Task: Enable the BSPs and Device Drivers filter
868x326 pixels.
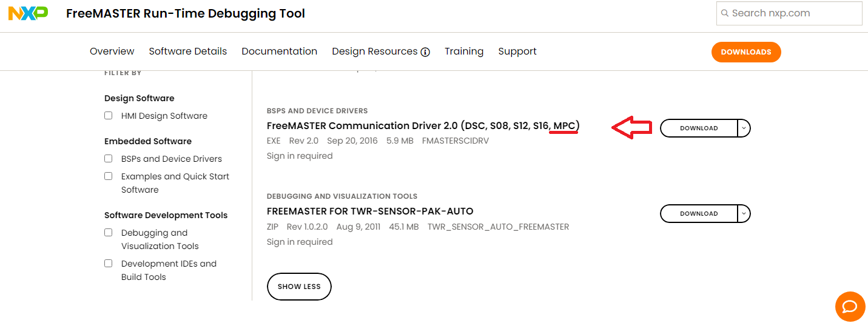Action: (109, 159)
